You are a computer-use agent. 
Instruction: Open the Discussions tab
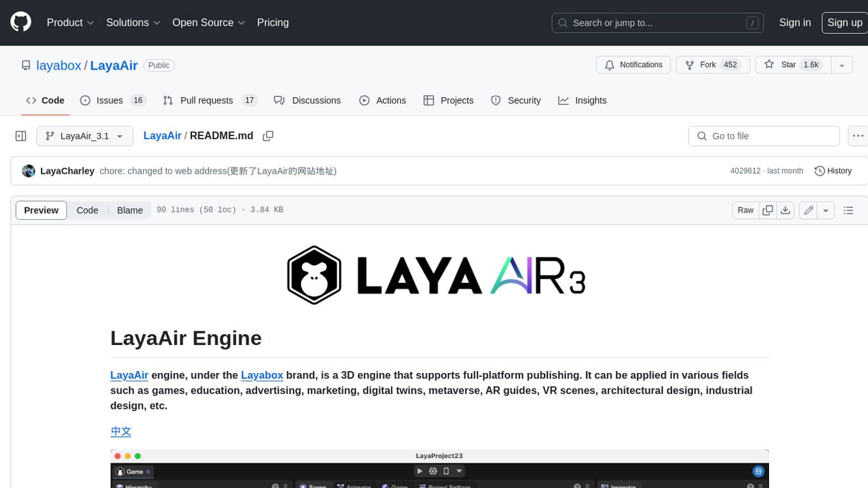click(308, 100)
